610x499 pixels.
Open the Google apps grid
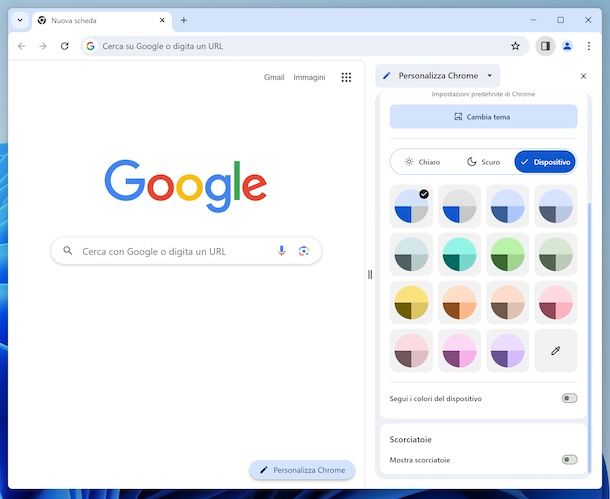point(346,77)
